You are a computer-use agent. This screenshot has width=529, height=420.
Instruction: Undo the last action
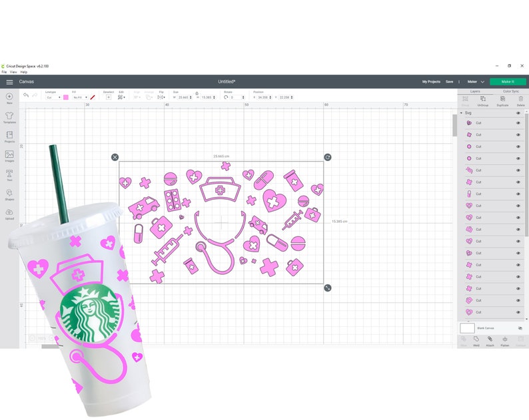coord(26,95)
